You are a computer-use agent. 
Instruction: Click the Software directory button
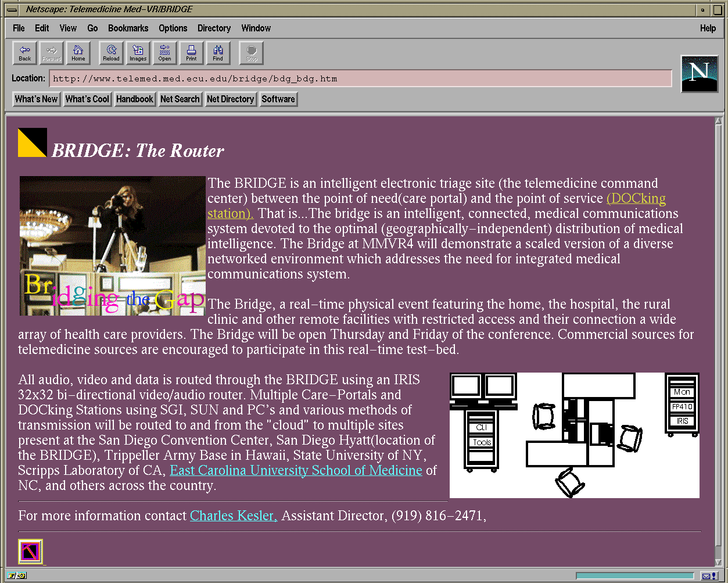278,99
